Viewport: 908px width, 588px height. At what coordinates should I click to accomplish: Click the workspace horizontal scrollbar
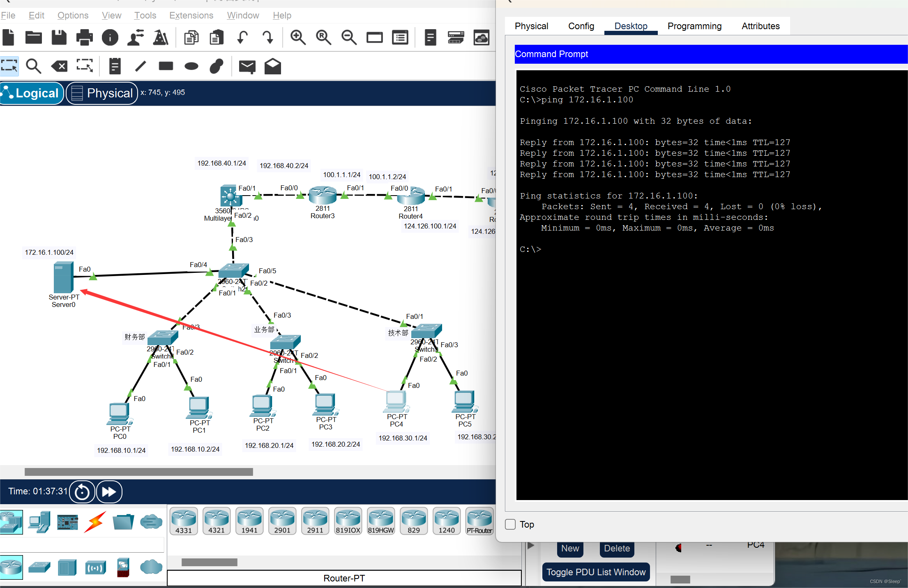138,472
